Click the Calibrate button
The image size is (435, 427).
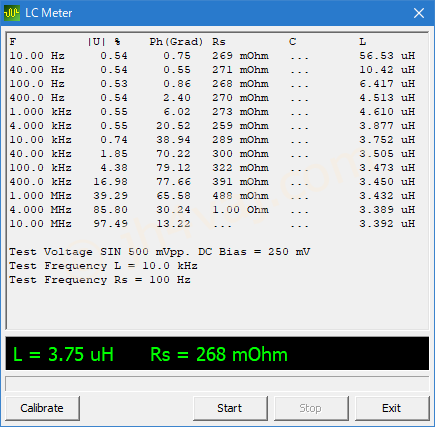[42, 408]
